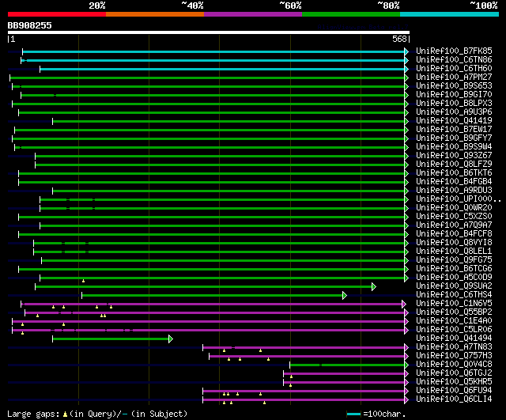
Task: Select UniRef100_Q8LEL1 label
Action: tap(454, 252)
